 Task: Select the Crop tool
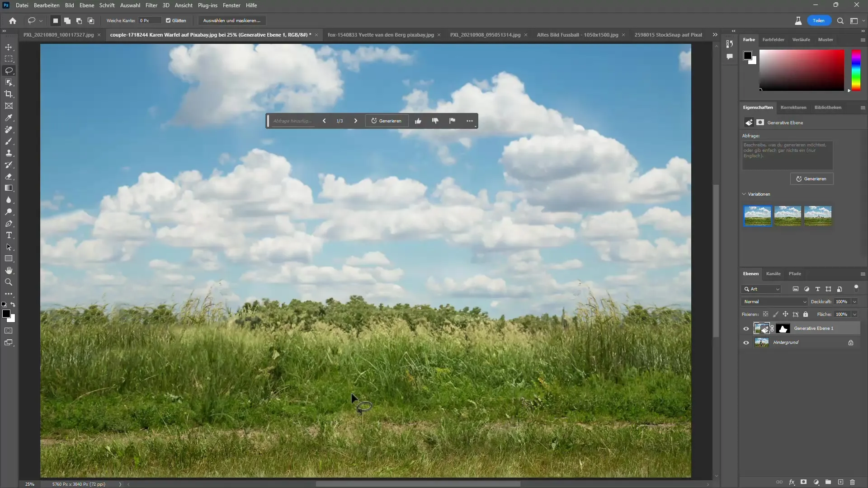pyautogui.click(x=9, y=94)
